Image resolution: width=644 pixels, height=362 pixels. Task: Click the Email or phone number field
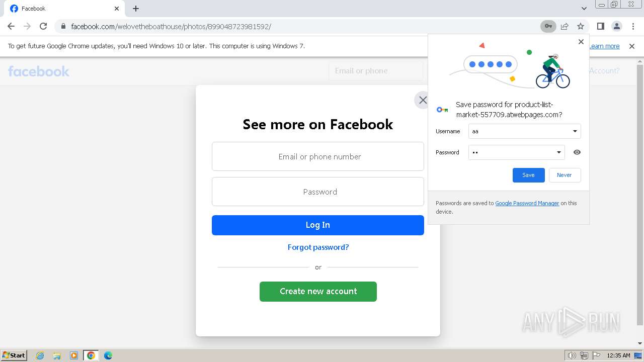[318, 156]
